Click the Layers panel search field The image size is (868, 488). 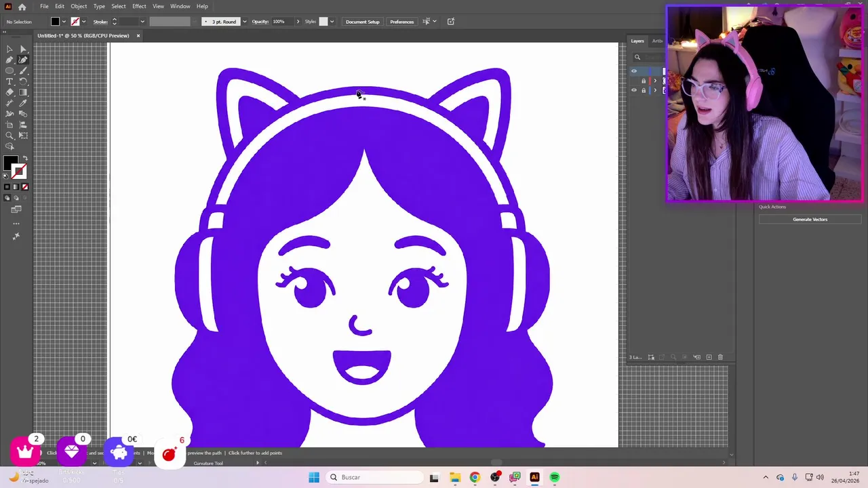pos(650,57)
